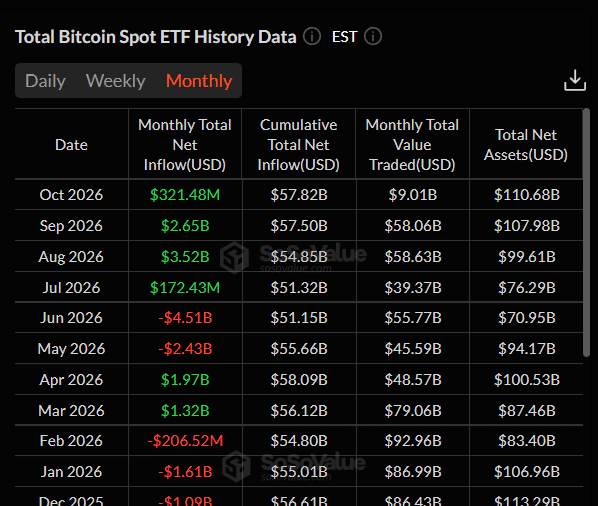
Task: Click the $57.82B cumulative inflow value
Action: 299,195
